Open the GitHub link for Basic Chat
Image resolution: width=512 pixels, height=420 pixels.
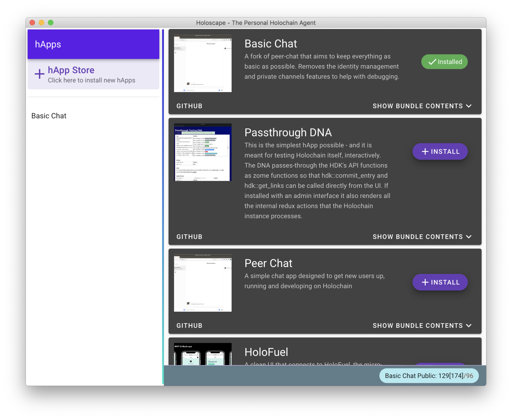(189, 106)
